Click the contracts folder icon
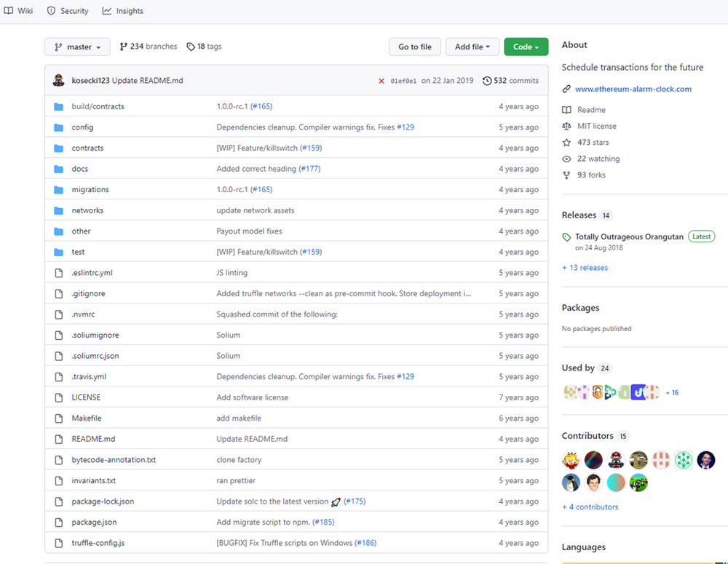728x564 pixels. click(59, 148)
